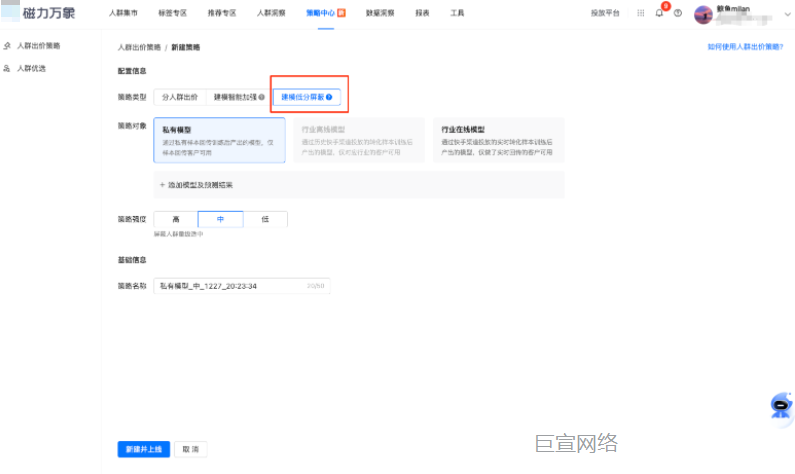Image resolution: width=795 pixels, height=474 pixels.
Task: Select the 建模智能加强 strategy type
Action: coord(239,97)
